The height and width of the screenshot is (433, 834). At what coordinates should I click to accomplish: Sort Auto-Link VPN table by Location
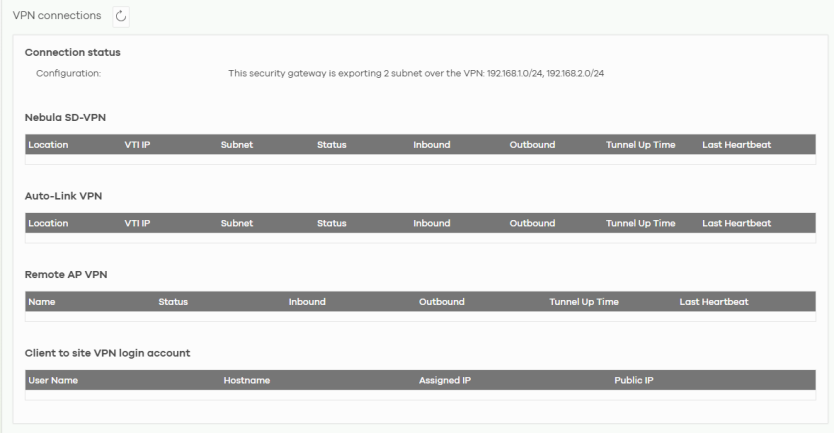tap(48, 223)
